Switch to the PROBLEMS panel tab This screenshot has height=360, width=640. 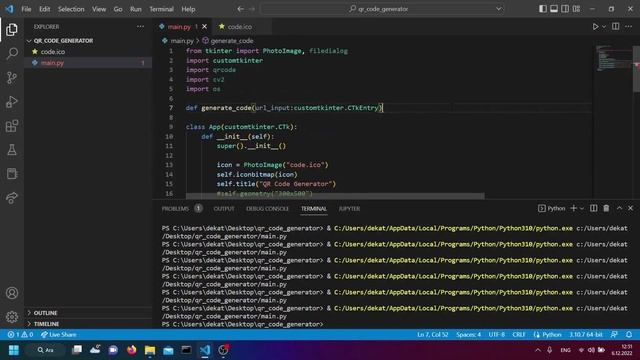[x=175, y=209]
